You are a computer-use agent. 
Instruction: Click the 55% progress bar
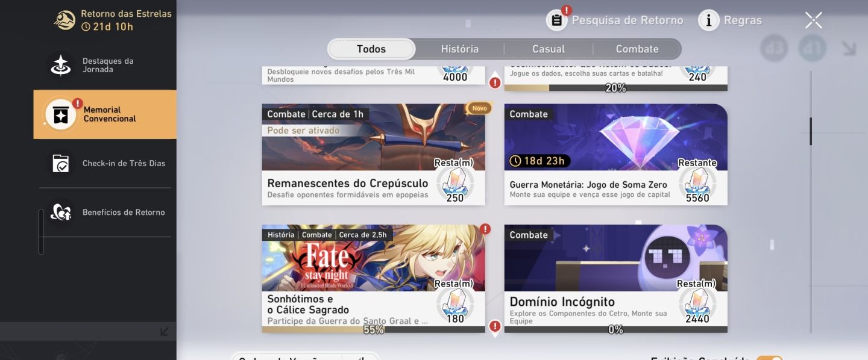pos(374,329)
